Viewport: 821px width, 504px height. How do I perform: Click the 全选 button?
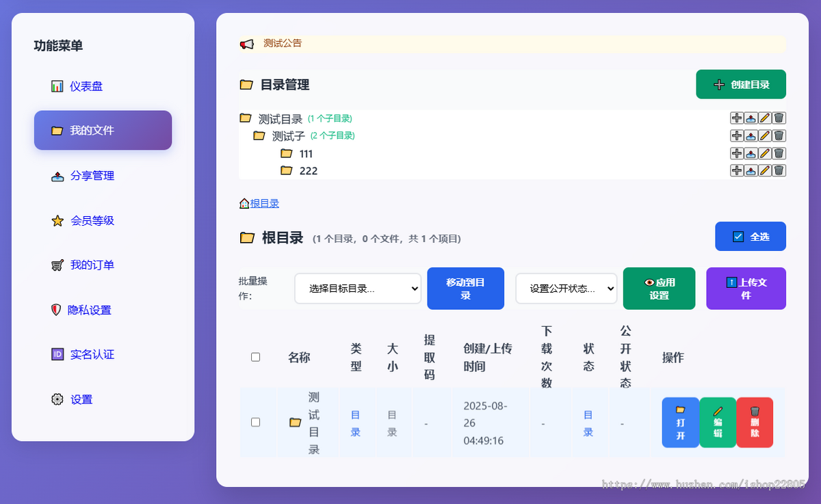751,237
